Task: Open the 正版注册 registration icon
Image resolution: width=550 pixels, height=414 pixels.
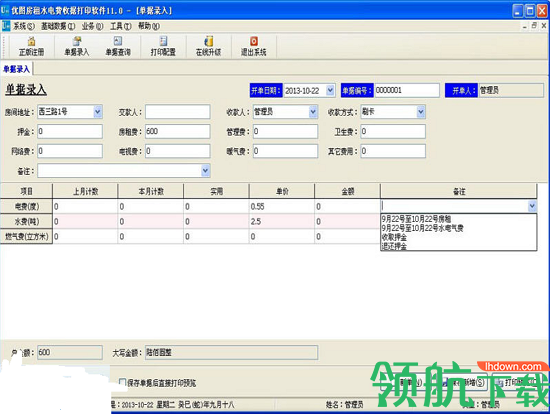Action: pyautogui.click(x=31, y=46)
